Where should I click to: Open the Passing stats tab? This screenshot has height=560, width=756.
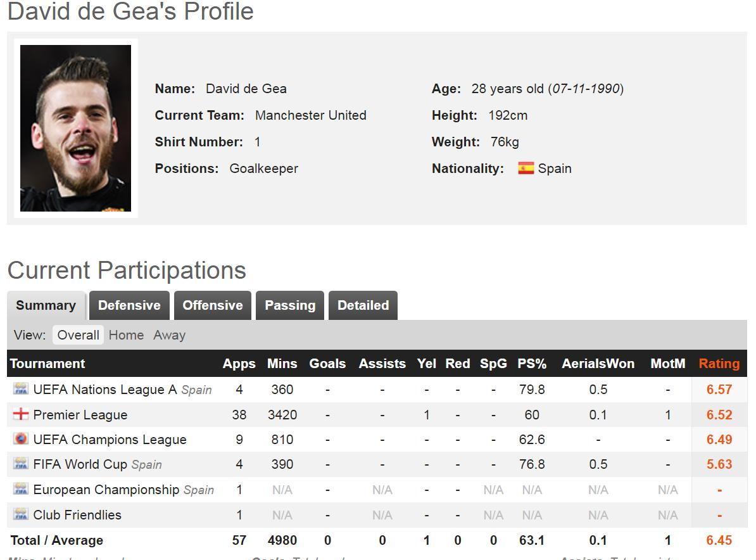[290, 305]
